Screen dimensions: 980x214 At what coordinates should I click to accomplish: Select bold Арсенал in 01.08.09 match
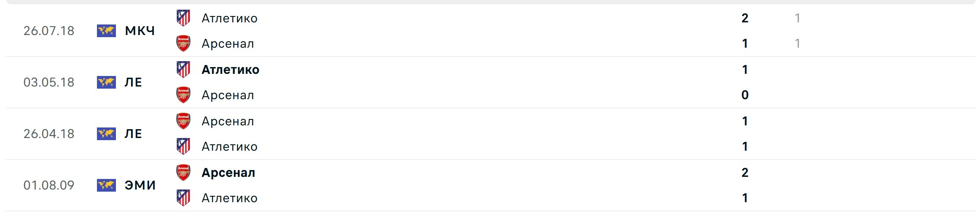pos(228,173)
